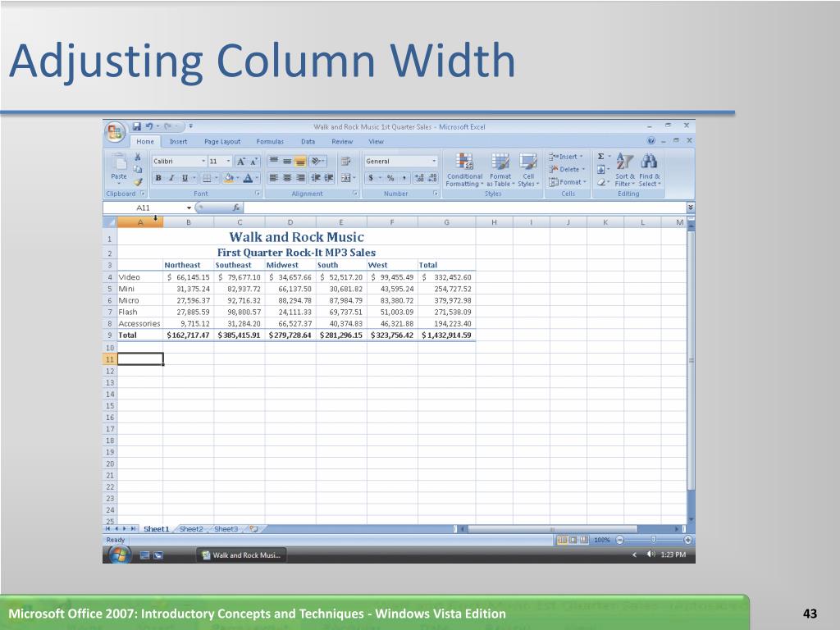Apply Comma Style number format
Viewport: 840px width, 630px height.
coord(404,178)
